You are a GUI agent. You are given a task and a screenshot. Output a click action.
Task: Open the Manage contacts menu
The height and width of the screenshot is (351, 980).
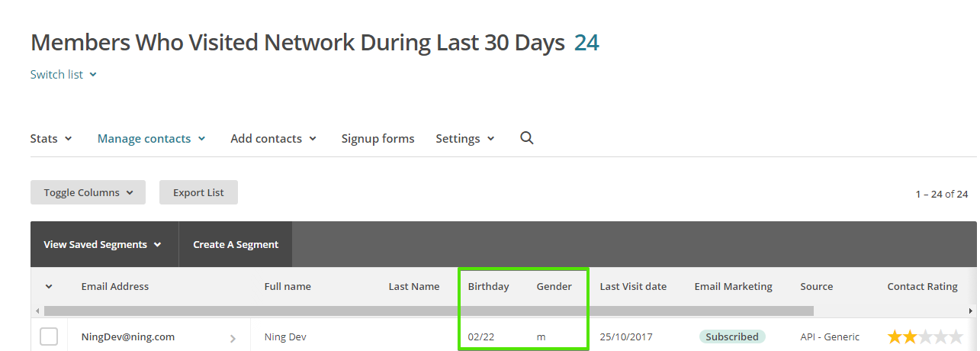point(152,139)
